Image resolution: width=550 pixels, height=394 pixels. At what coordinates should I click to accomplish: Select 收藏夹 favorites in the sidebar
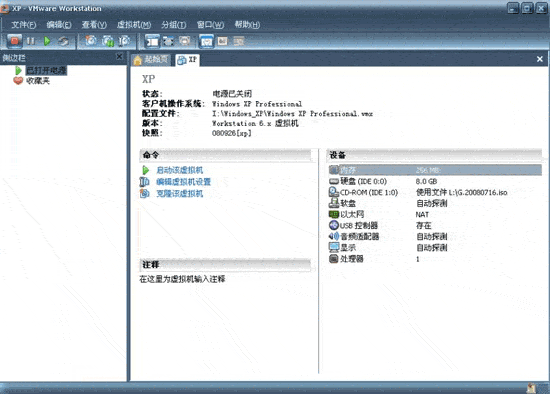pyautogui.click(x=38, y=81)
